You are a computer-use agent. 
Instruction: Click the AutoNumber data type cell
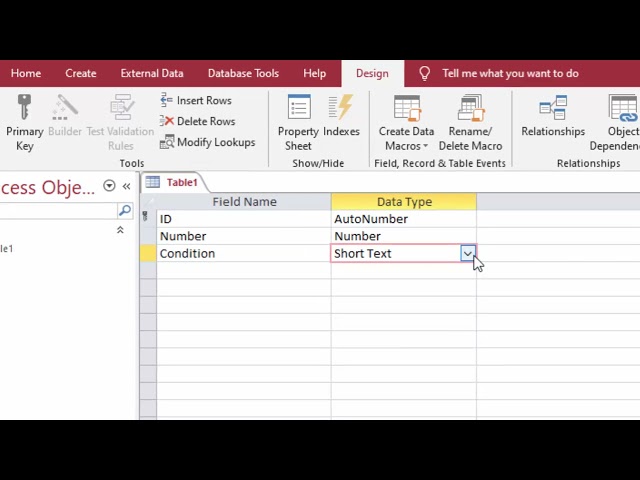[404, 219]
